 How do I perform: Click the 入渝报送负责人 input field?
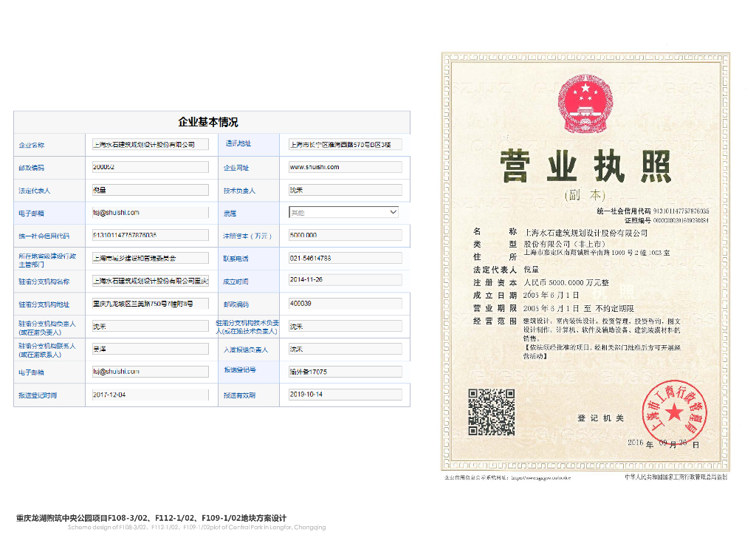click(346, 350)
